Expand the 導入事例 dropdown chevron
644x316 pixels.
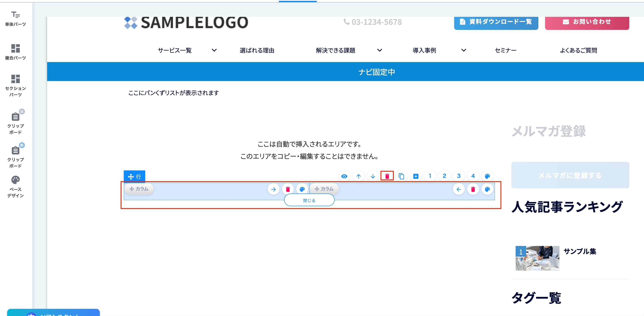pyautogui.click(x=464, y=50)
